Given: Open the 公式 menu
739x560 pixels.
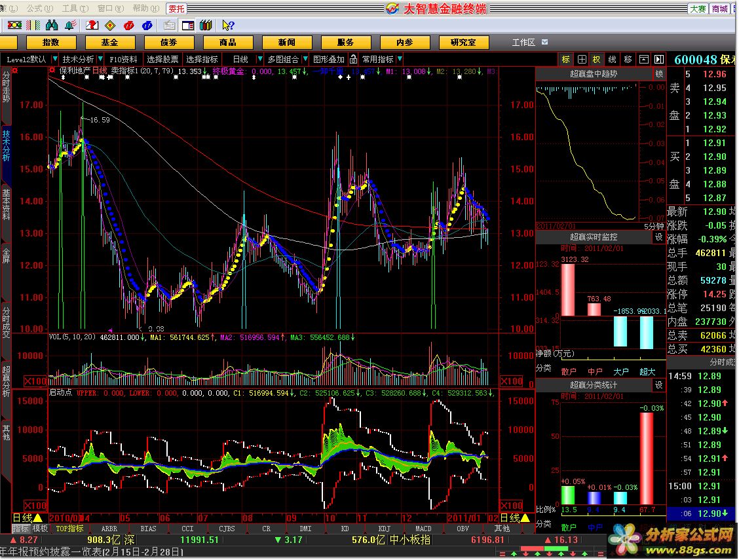Looking at the screenshot, I should point(39,9).
